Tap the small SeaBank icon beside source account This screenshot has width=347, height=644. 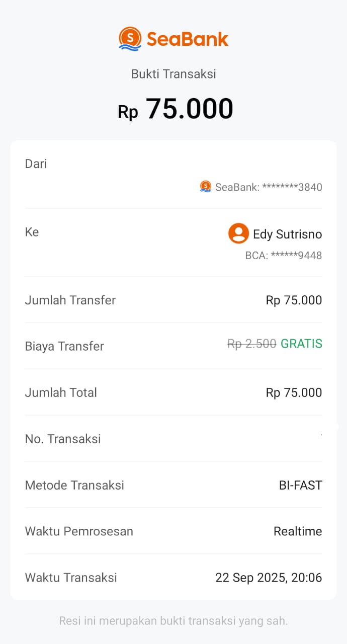click(x=205, y=187)
